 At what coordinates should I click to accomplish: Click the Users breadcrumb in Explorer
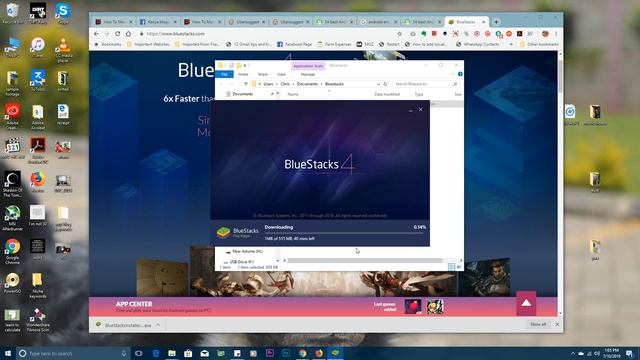(x=268, y=84)
